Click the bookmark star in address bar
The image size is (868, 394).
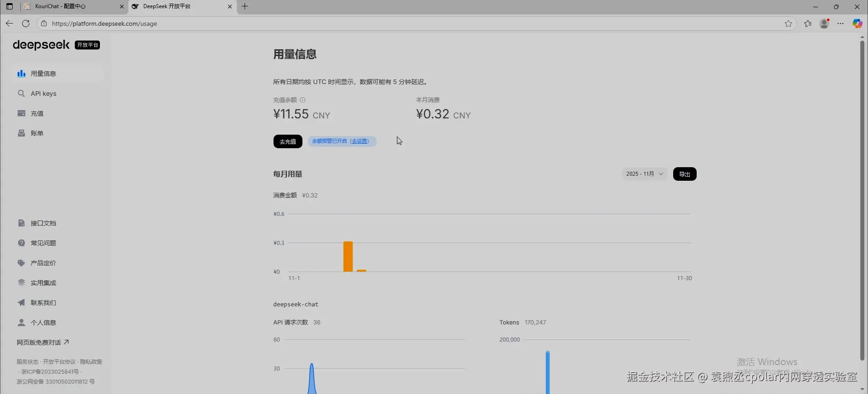click(x=788, y=23)
